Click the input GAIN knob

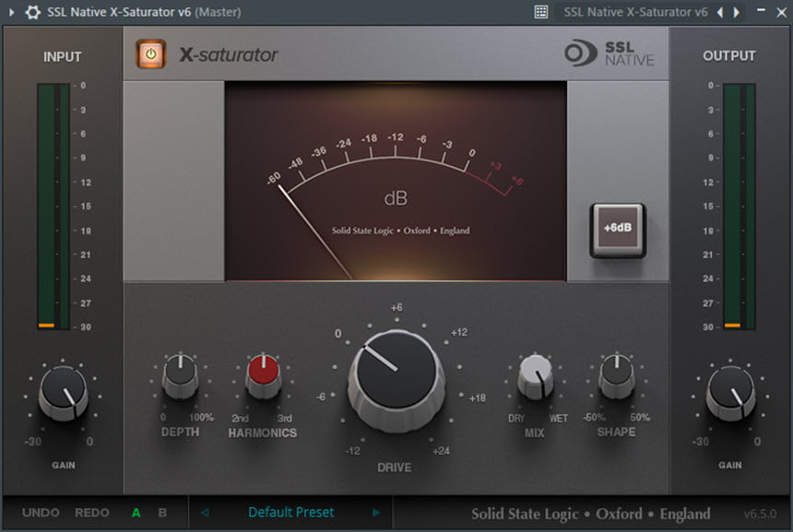[64, 394]
